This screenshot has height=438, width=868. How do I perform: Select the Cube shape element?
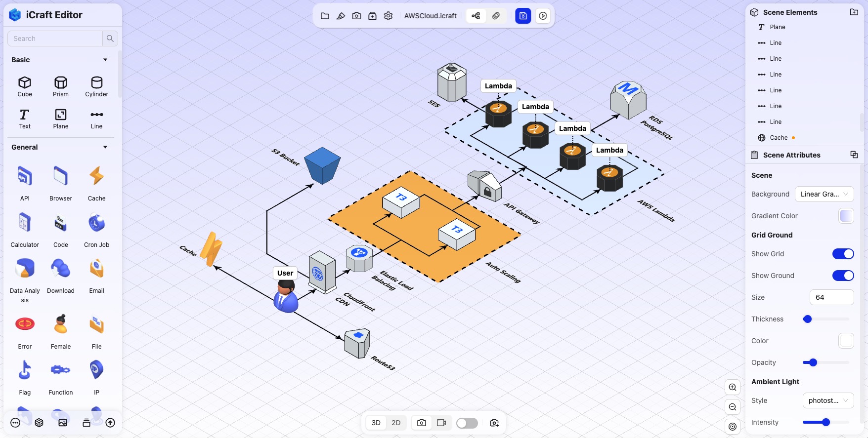25,86
